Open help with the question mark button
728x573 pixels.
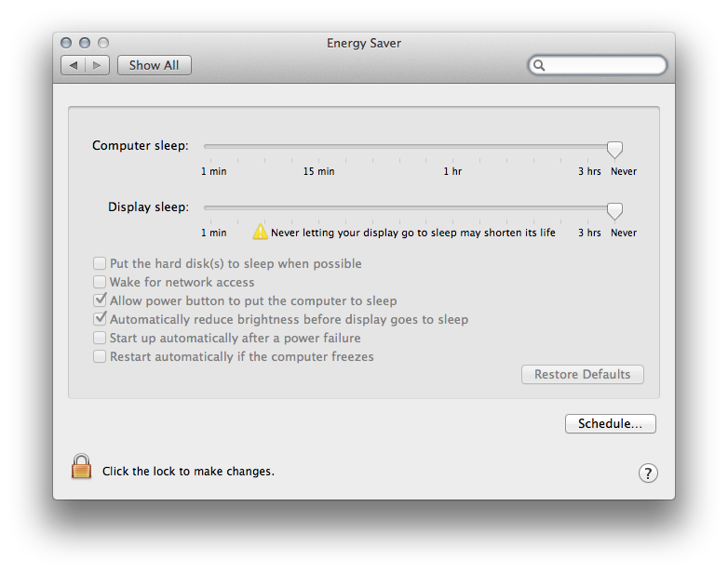[648, 473]
